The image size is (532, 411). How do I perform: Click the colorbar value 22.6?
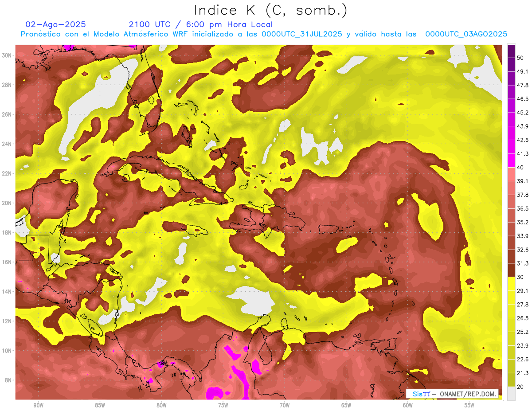point(523,360)
